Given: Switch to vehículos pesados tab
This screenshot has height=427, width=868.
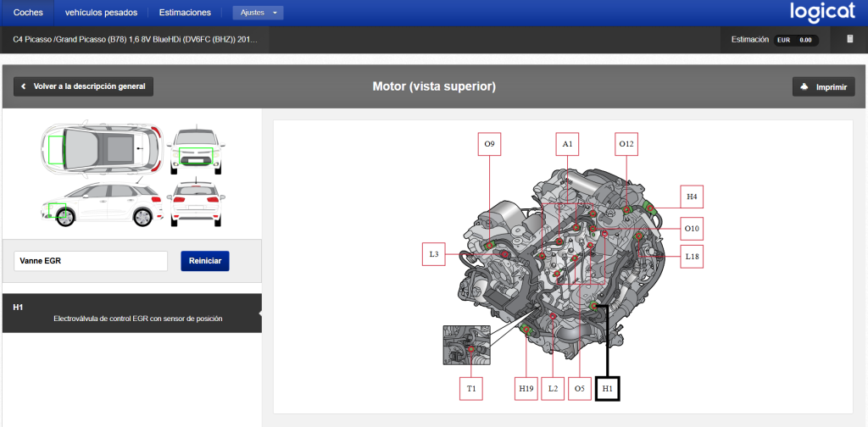Looking at the screenshot, I should pyautogui.click(x=101, y=13).
